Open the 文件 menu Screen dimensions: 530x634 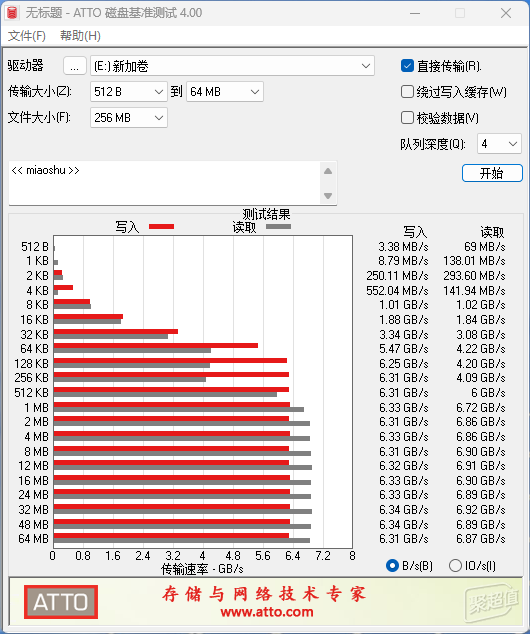pos(27,36)
